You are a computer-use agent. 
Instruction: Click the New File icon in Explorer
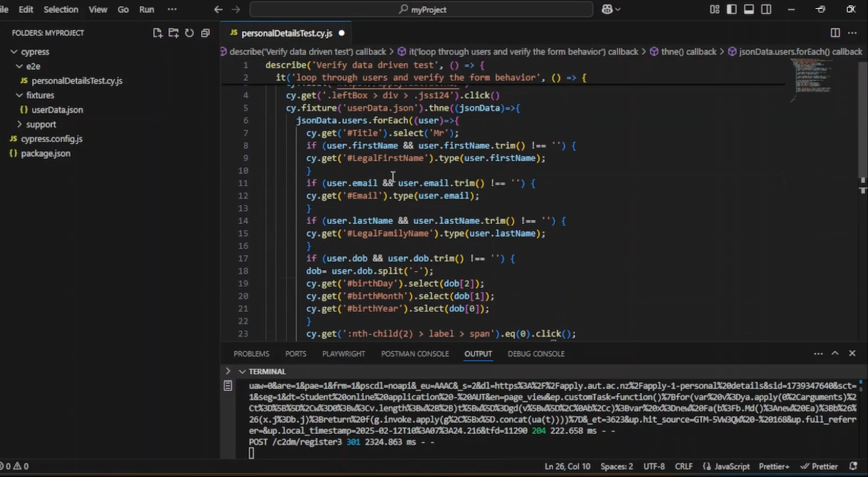(158, 33)
